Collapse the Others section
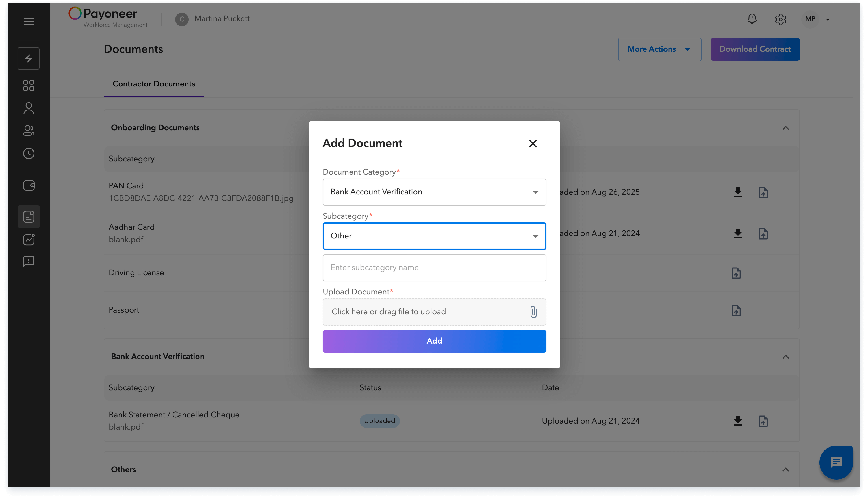This screenshot has width=868, height=501. coord(785,470)
